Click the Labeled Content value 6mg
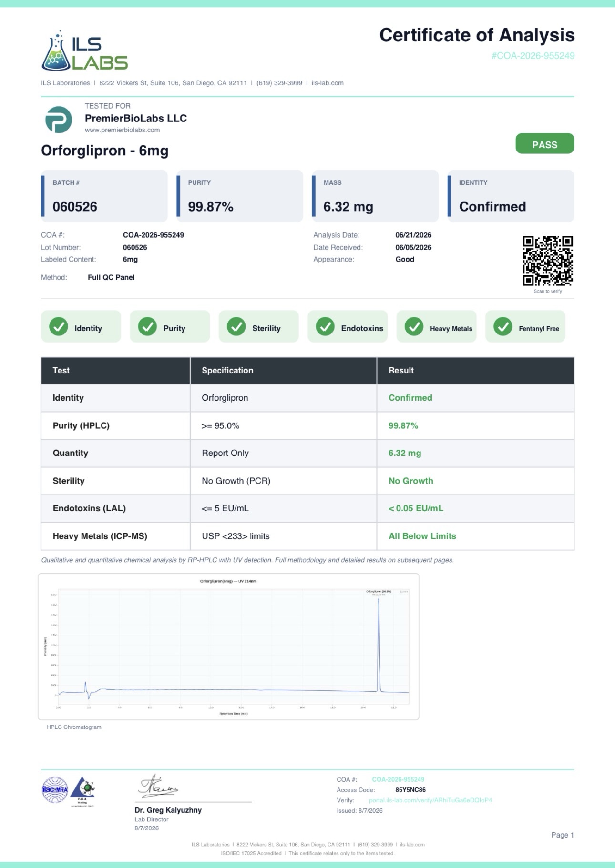The height and width of the screenshot is (868, 615). (130, 259)
